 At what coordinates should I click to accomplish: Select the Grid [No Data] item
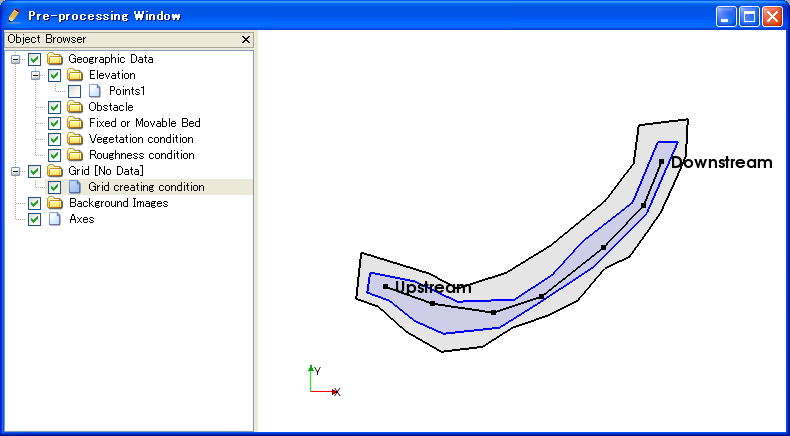[106, 171]
